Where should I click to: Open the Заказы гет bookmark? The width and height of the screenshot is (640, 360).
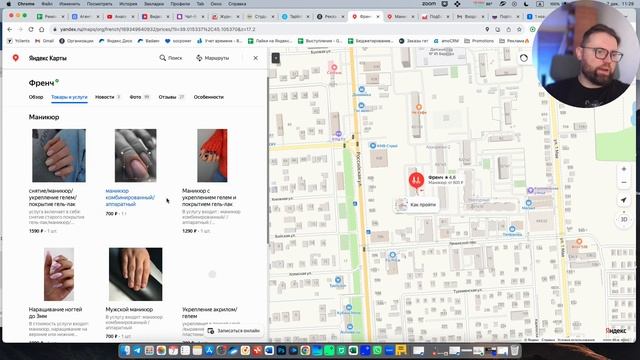click(x=413, y=41)
